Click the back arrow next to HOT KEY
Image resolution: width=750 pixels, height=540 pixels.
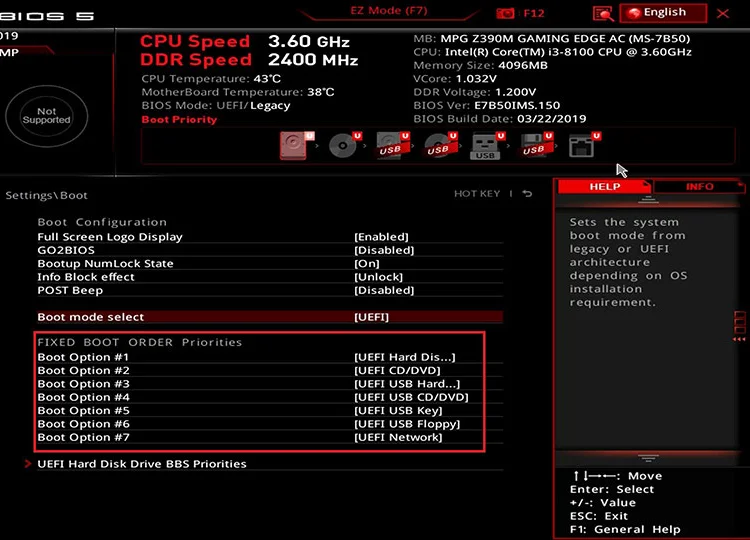click(527, 194)
